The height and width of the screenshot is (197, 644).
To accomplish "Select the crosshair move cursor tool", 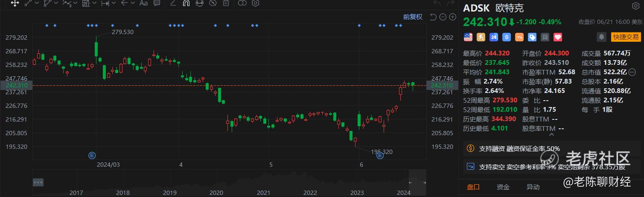I will click(x=15, y=3).
